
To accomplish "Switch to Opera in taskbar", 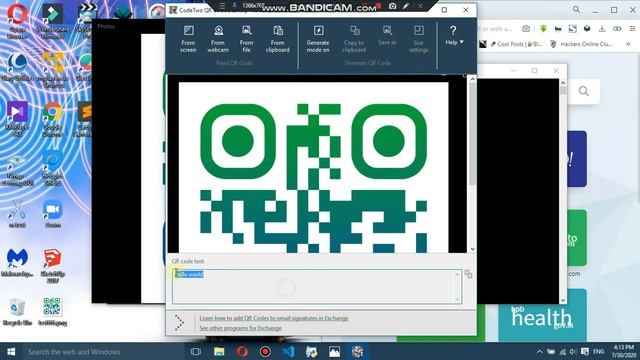I will [242, 351].
